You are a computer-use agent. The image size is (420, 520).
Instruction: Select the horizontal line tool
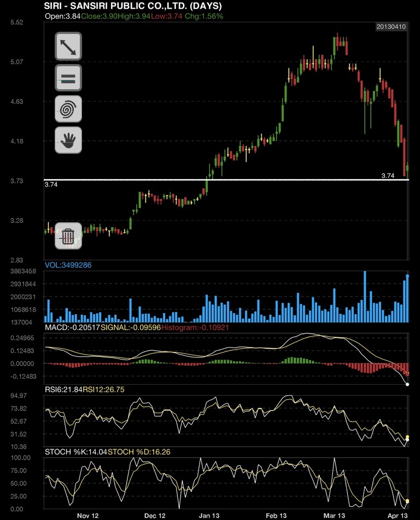pos(68,78)
